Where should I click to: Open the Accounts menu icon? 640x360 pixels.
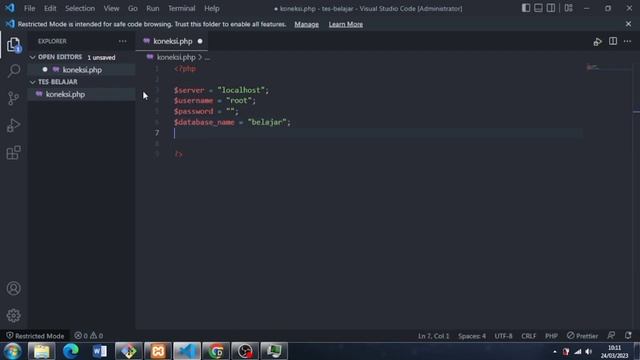[x=13, y=289]
